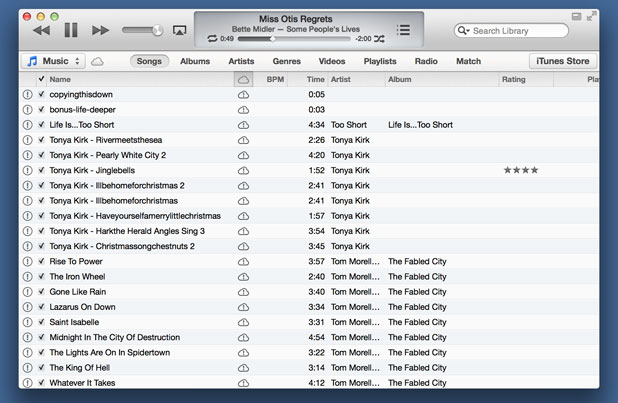Image resolution: width=618 pixels, height=403 pixels.
Task: Click the exclamation icon for Gone Like Rain
Action: [x=27, y=292]
